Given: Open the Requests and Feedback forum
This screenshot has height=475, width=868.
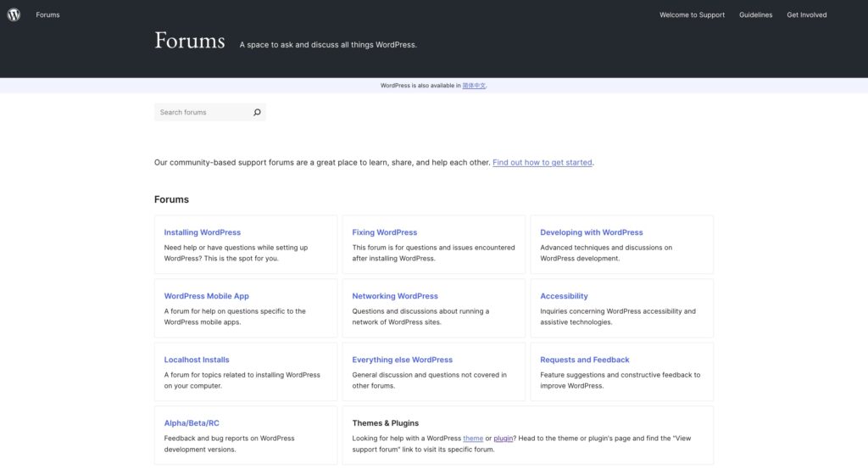Looking at the screenshot, I should pos(585,360).
